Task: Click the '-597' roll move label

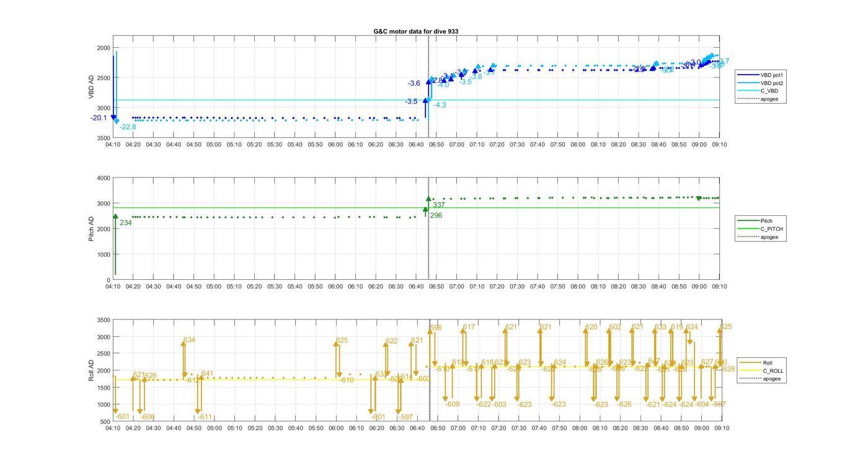Action: [x=405, y=417]
